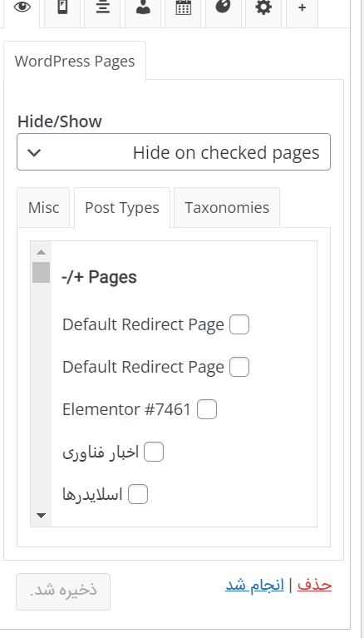The image size is (364, 638).
Task: Switch to the Misc tab
Action: coord(43,207)
